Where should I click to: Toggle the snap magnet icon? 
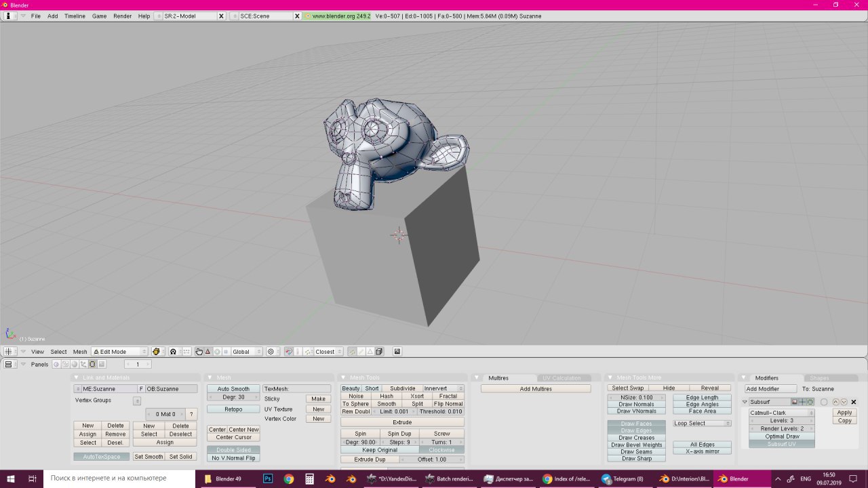pyautogui.click(x=288, y=352)
